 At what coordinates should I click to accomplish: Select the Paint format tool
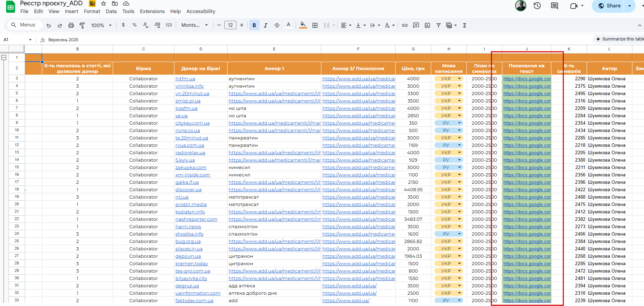click(82, 25)
